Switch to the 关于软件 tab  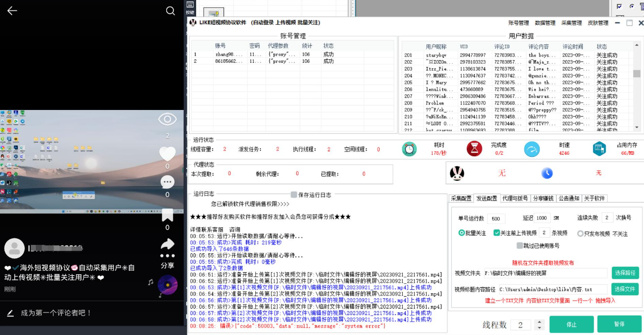(x=595, y=198)
